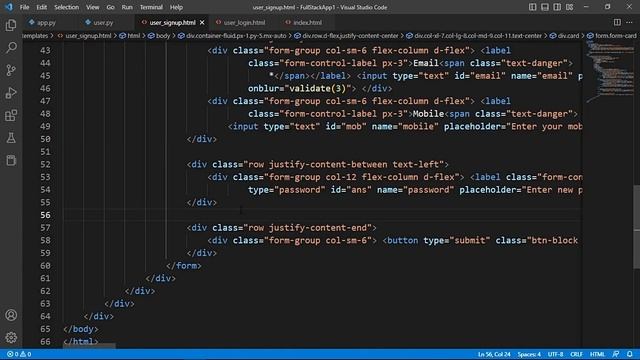Select the user_signup.html tab
The height and width of the screenshot is (360, 640).
(172, 22)
